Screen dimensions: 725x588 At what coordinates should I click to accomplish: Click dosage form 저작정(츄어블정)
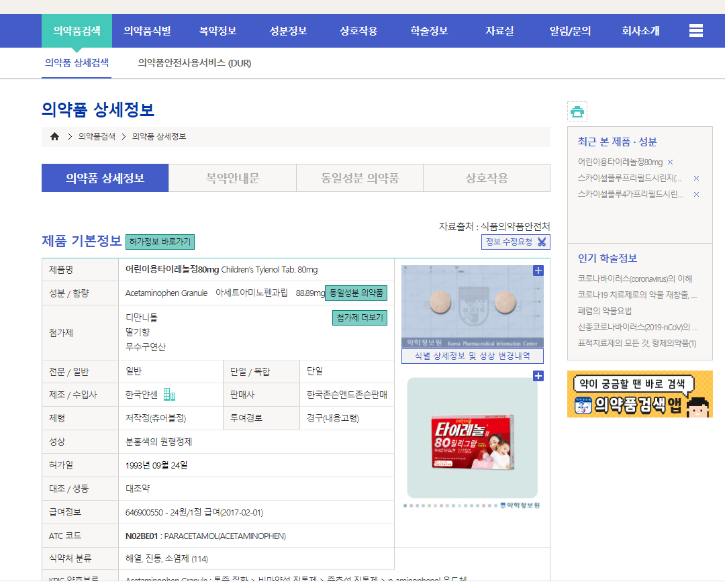(x=156, y=418)
